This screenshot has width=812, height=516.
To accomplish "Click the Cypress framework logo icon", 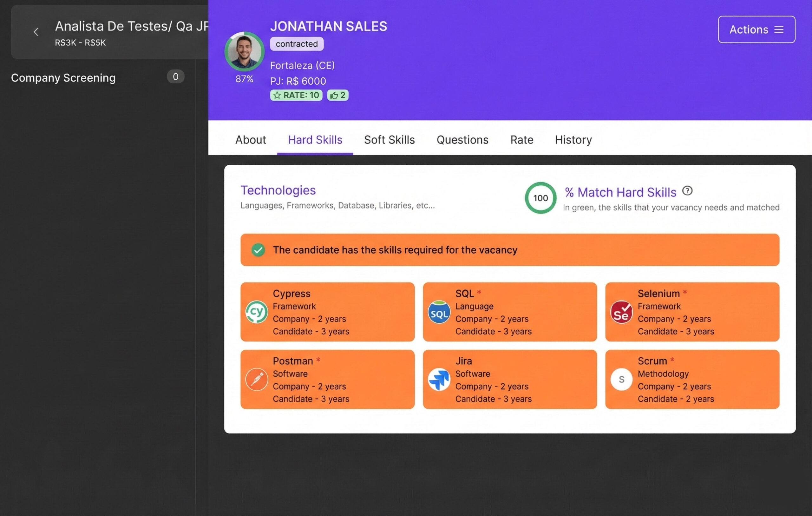I will click(256, 312).
